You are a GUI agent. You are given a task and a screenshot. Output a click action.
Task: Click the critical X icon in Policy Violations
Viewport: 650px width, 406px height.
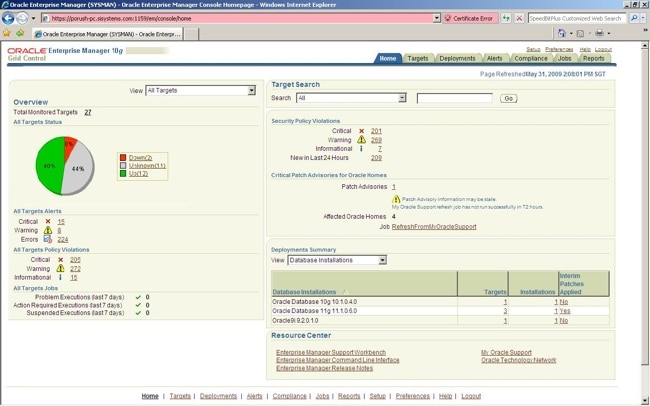(x=61, y=260)
